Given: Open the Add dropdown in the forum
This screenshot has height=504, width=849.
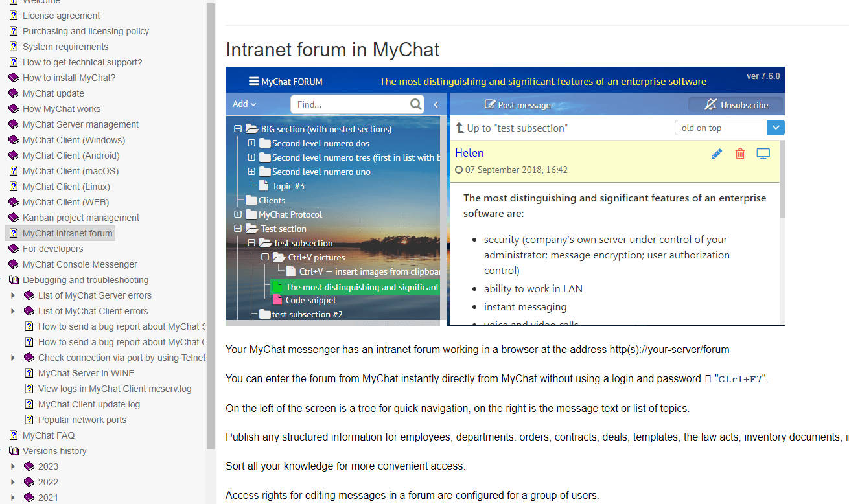Looking at the screenshot, I should coord(244,104).
